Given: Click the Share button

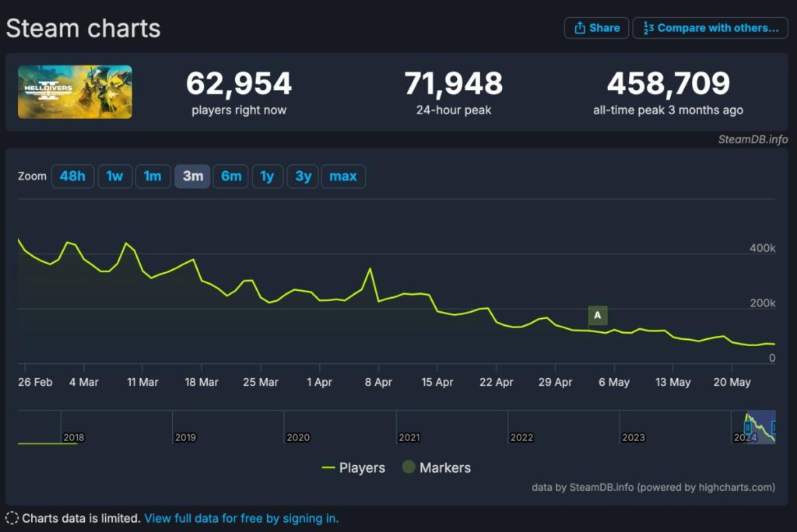Looking at the screenshot, I should [596, 28].
